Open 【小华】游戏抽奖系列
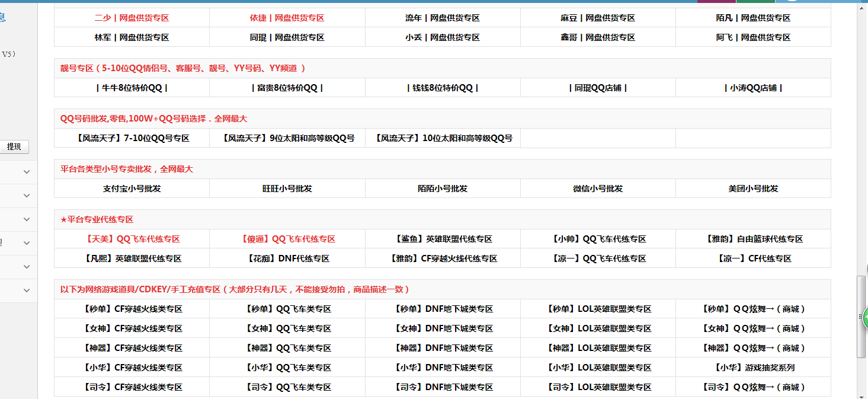The width and height of the screenshot is (868, 399). pyautogui.click(x=753, y=368)
